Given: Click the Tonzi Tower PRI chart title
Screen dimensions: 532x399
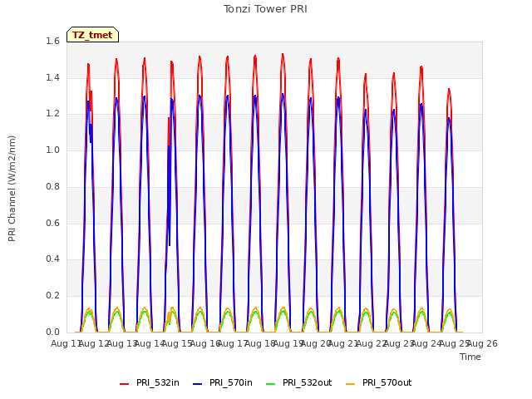Looking at the screenshot, I should click(265, 9).
